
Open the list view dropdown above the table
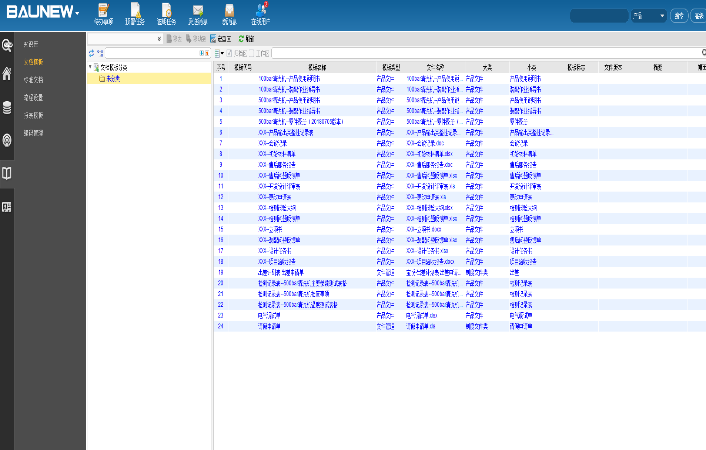pos(221,52)
